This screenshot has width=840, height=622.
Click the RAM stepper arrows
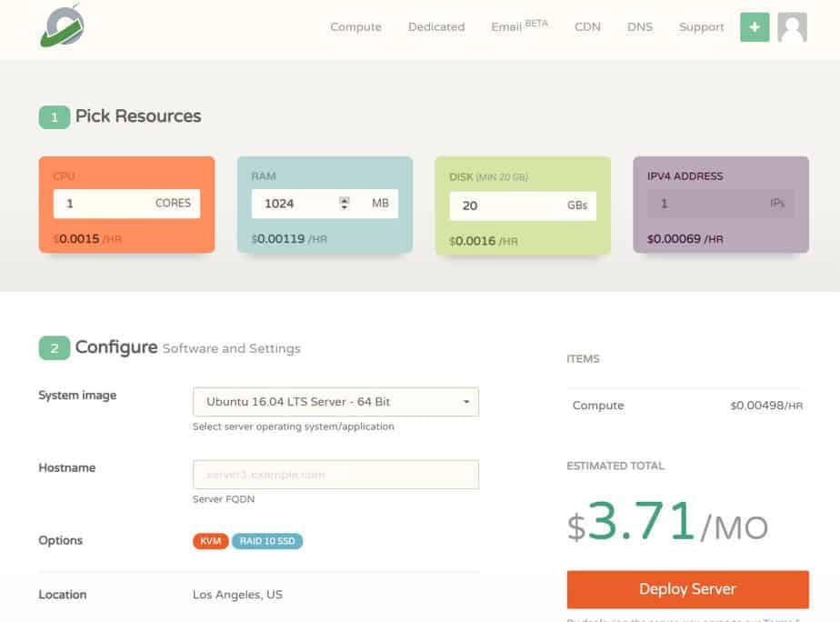(344, 204)
